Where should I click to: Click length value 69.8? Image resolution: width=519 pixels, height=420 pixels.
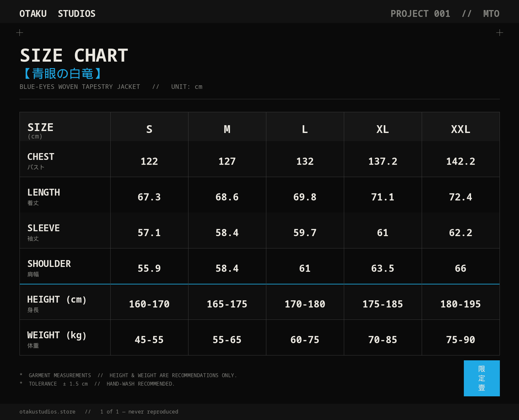click(x=305, y=197)
